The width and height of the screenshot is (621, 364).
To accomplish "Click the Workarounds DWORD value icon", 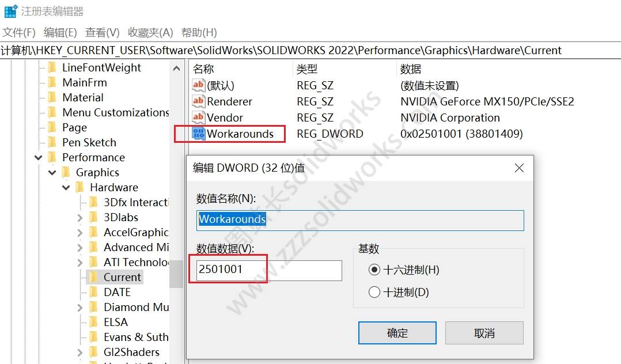I will pos(198,134).
